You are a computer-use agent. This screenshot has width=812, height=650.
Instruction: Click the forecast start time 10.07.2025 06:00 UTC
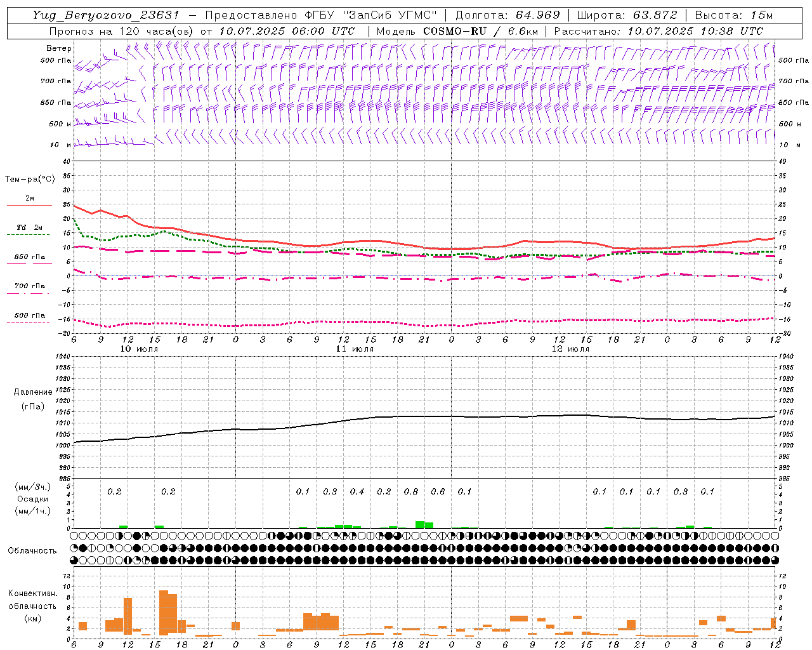[x=287, y=30]
